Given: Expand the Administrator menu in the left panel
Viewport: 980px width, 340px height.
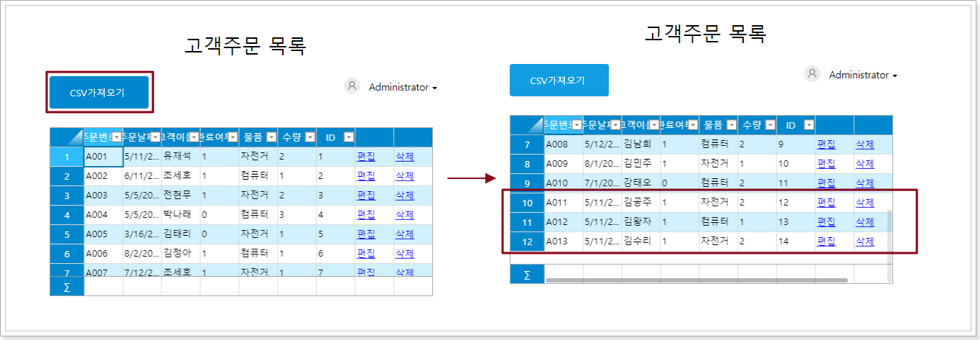Looking at the screenshot, I should [403, 87].
